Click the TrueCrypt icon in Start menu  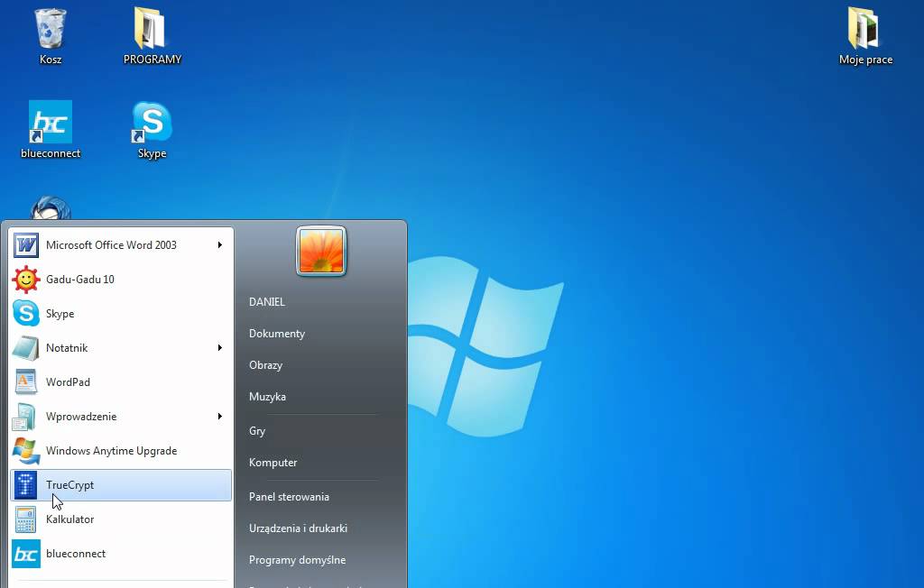click(x=26, y=485)
